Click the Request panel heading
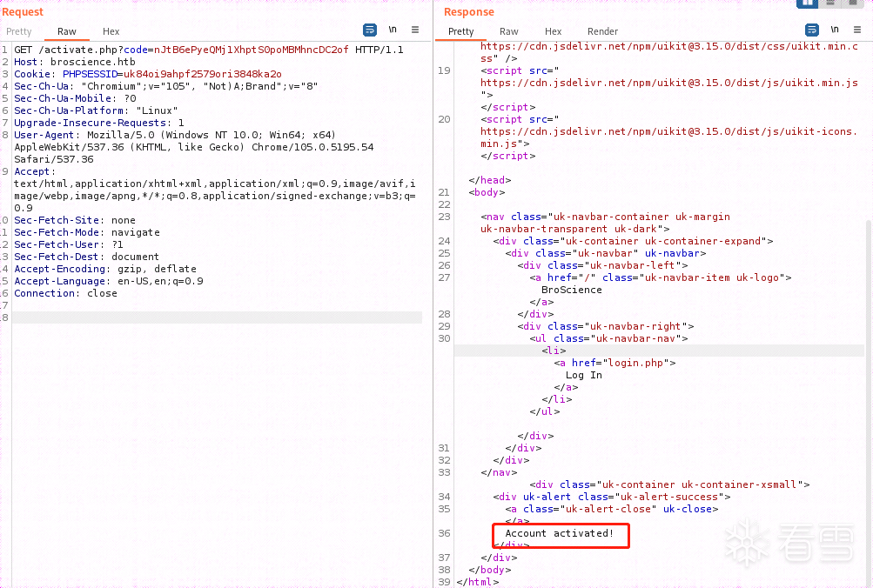Viewport: 873px width, 588px height. tap(23, 11)
